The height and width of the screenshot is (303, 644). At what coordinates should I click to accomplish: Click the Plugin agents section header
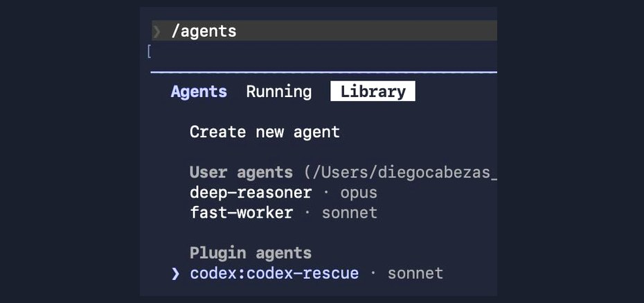pyautogui.click(x=251, y=253)
